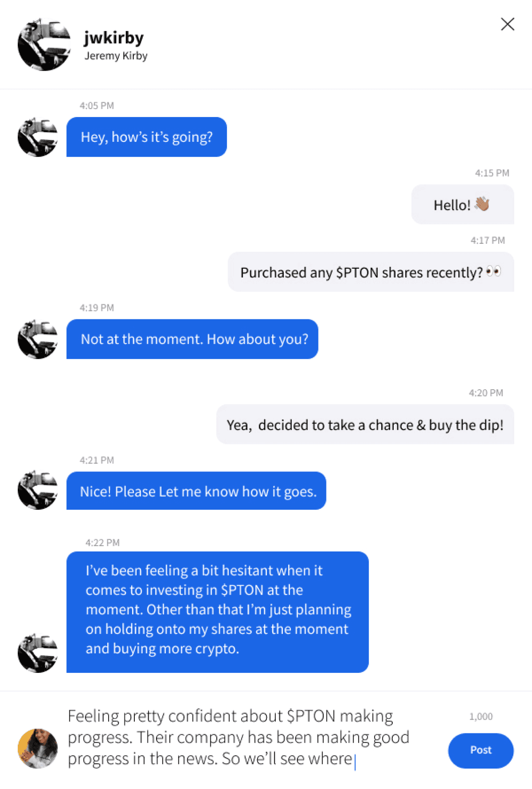The height and width of the screenshot is (789, 532).
Task: Close the jwkirby chat window
Action: [x=507, y=24]
